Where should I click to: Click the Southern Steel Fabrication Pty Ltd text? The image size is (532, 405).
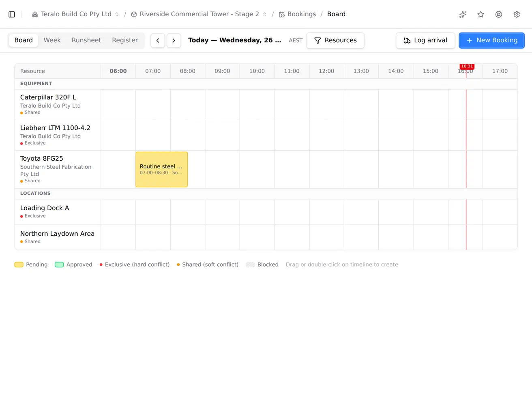[56, 170]
